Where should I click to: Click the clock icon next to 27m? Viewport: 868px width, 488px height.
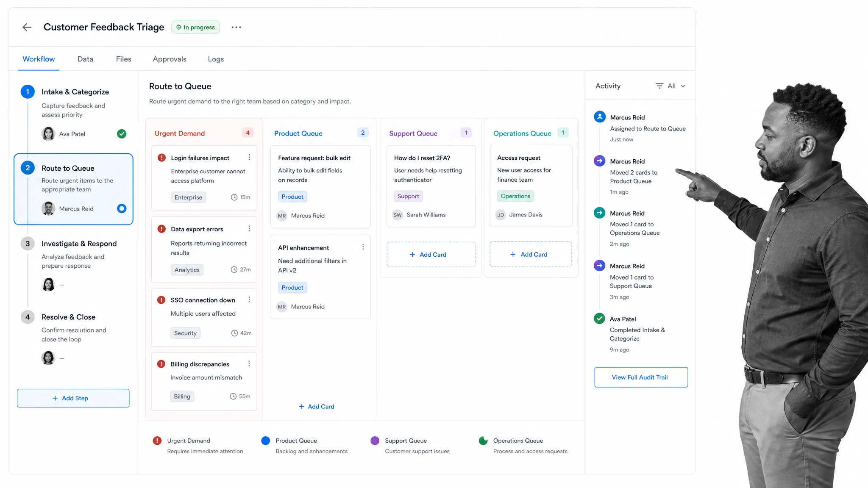(234, 269)
